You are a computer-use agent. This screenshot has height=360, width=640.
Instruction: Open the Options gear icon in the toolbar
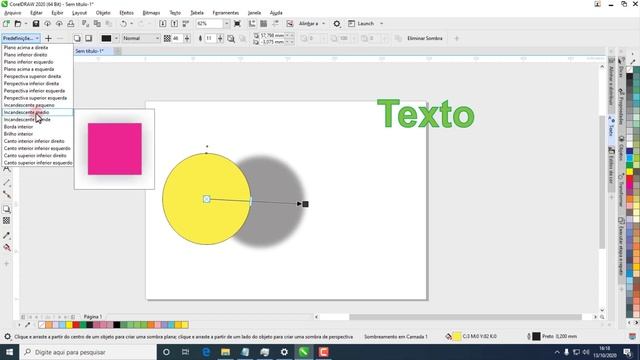pos(337,24)
